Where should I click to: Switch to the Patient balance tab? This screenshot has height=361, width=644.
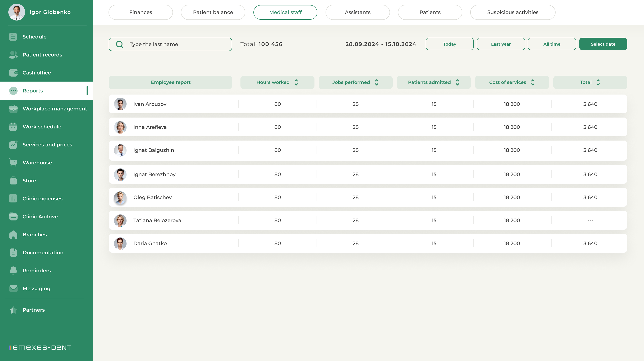(x=213, y=12)
